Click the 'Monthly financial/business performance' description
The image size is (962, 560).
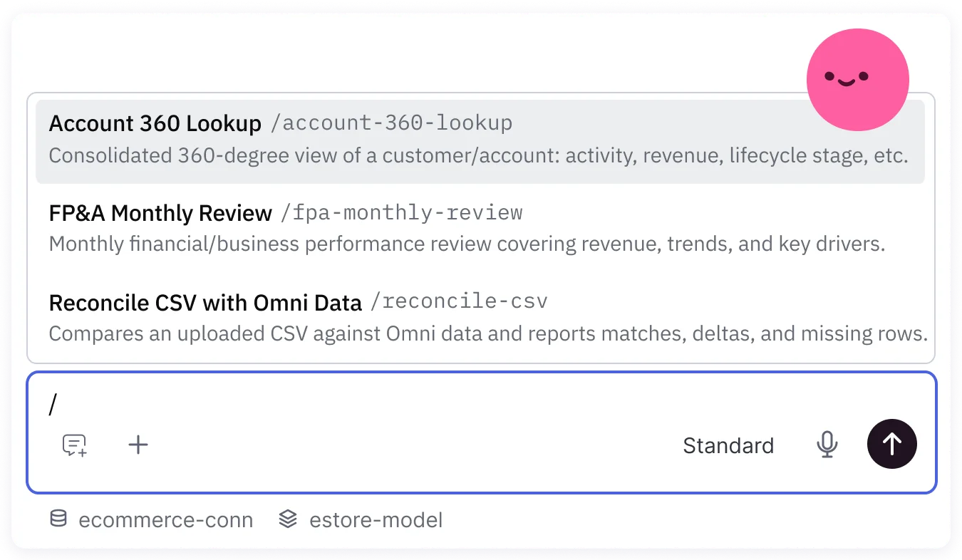[x=467, y=244]
